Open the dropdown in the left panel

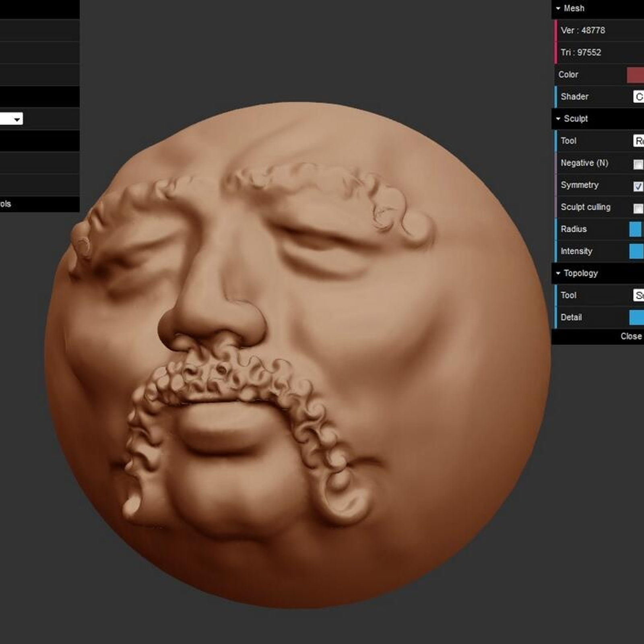coord(11,119)
